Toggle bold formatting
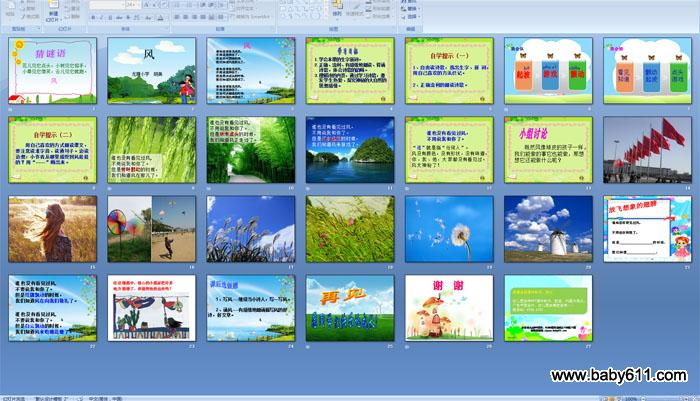The image size is (700, 401). (x=93, y=17)
